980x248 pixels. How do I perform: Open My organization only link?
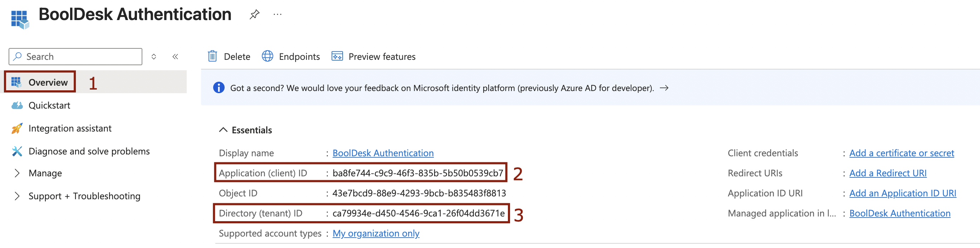(376, 234)
